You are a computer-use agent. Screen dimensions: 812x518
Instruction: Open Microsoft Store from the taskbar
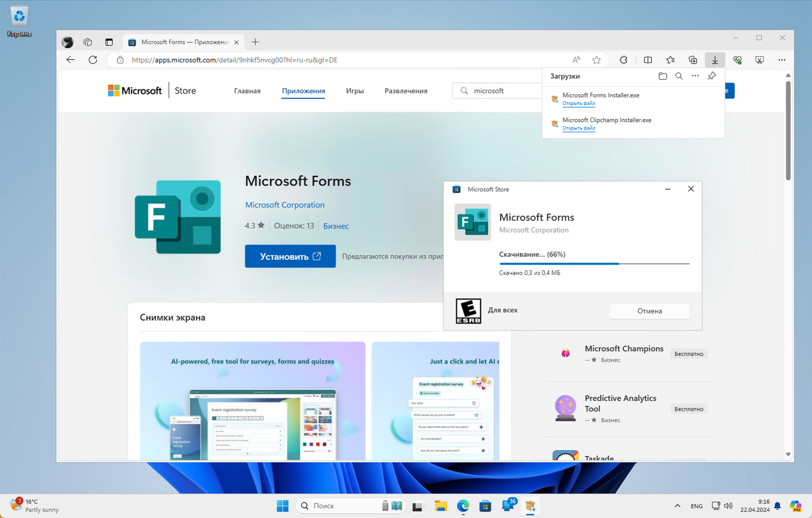[x=485, y=506]
